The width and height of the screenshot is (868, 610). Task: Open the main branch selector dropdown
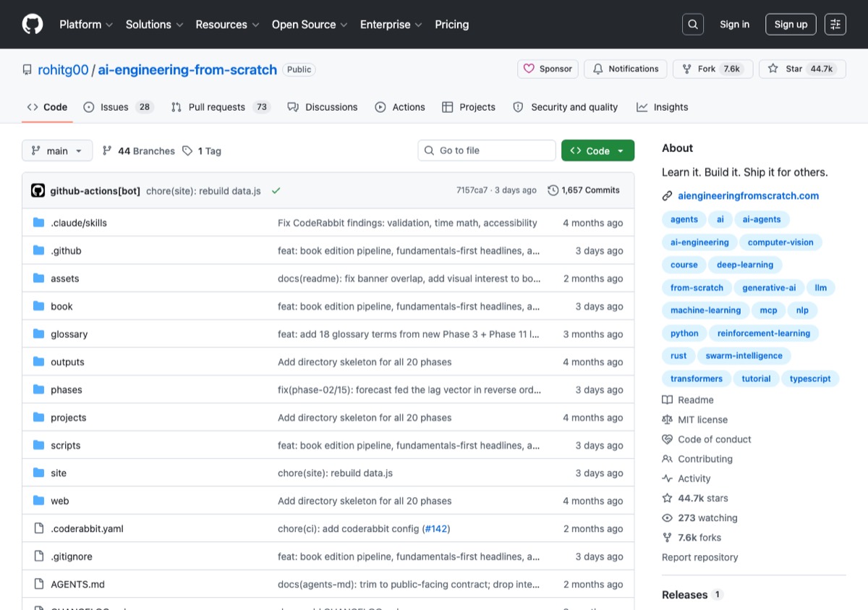(x=57, y=151)
